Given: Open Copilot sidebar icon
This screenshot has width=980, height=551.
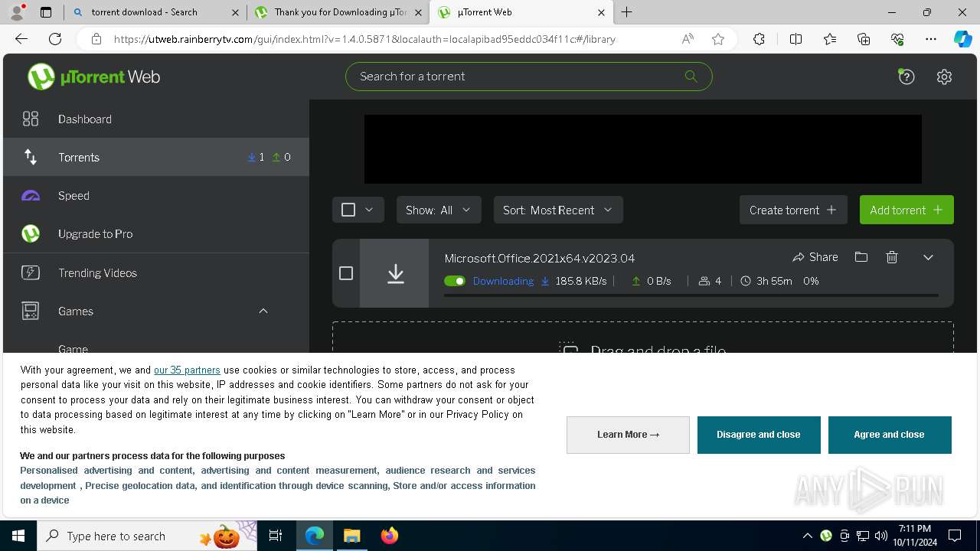Looking at the screenshot, I should [x=962, y=39].
